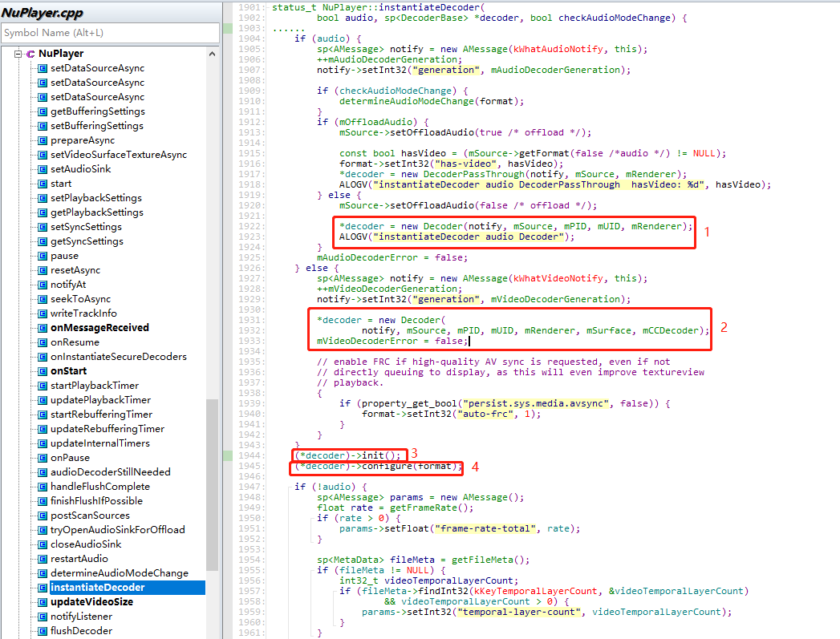Click icon beside setPlaybackSettings
The width and height of the screenshot is (840, 639).
(x=43, y=198)
